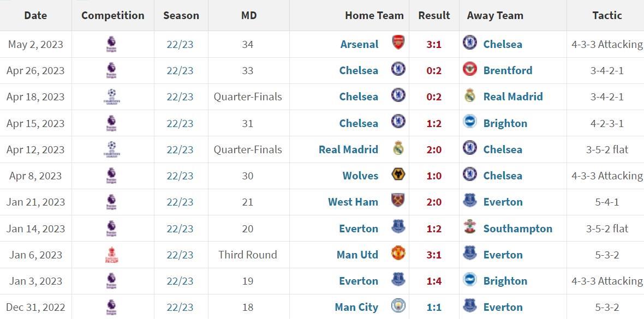Click FA Cup competition icon on Jan 6
This screenshot has height=319, width=644.
coord(111,255)
